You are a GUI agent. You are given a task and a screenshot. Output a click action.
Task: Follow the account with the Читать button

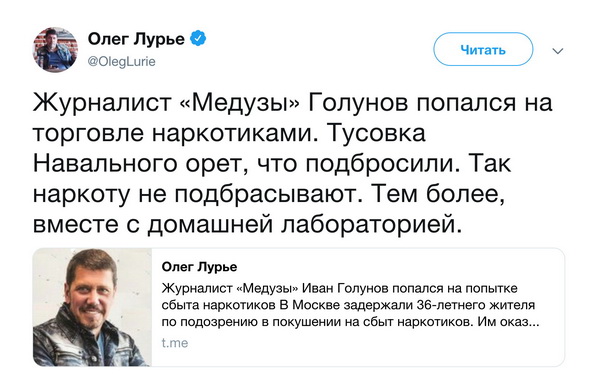coord(483,49)
